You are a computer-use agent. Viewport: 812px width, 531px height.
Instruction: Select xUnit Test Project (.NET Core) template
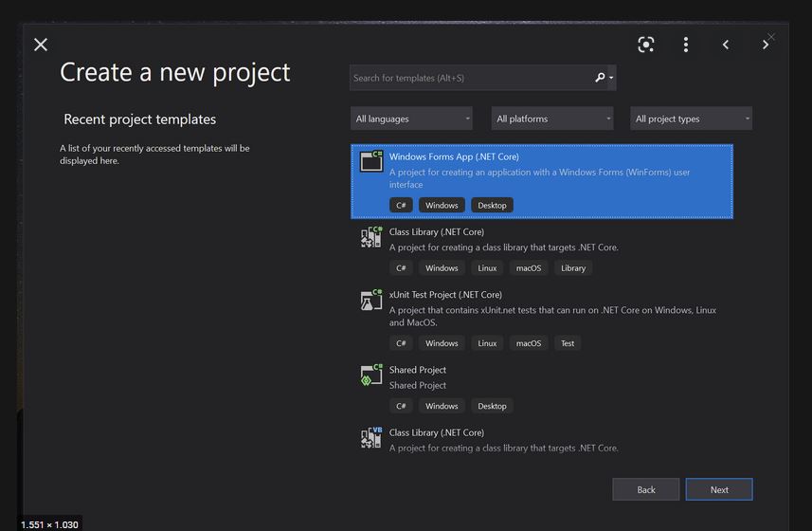542,319
